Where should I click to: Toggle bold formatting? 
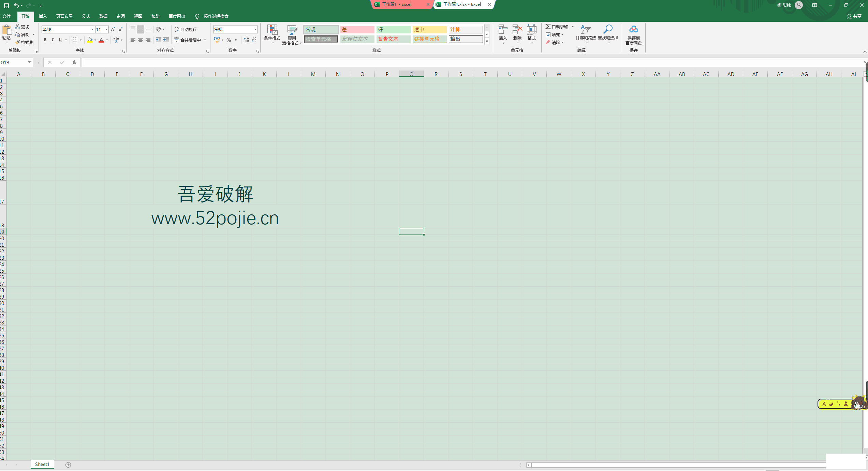(x=45, y=40)
